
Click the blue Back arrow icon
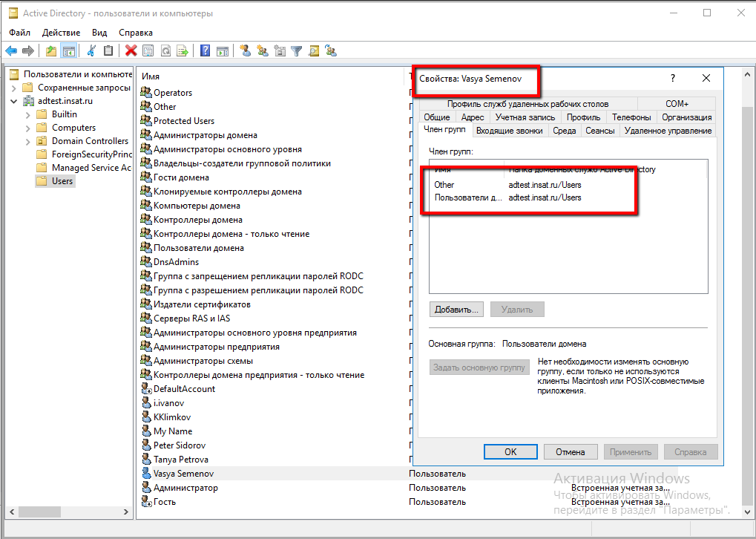11,50
